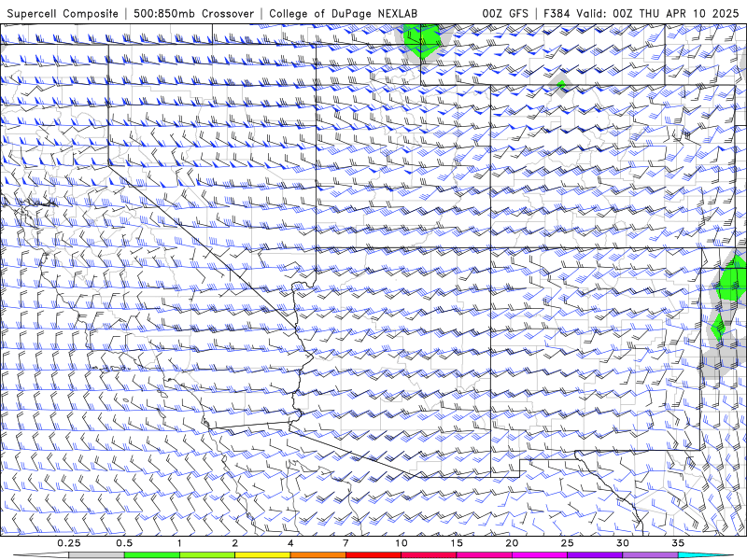Click the "College of DuPage NEXLAB" label

(x=343, y=13)
